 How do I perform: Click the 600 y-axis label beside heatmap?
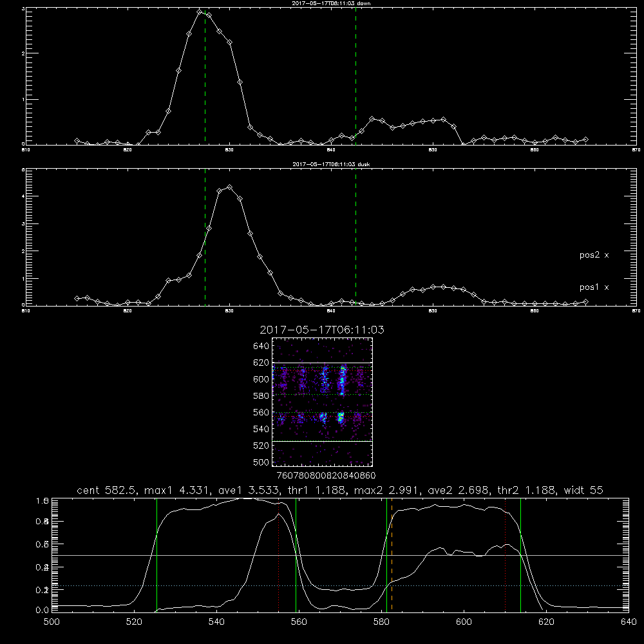click(261, 379)
